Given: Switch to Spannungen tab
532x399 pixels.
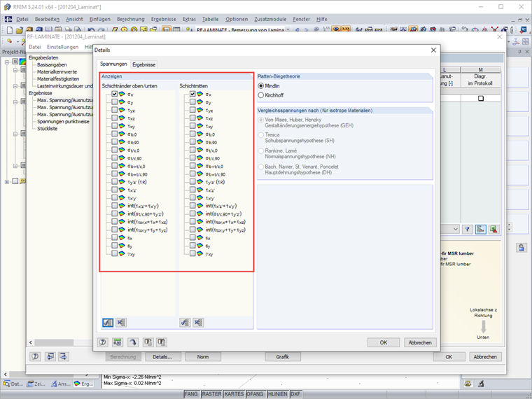Looking at the screenshot, I should click(113, 64).
